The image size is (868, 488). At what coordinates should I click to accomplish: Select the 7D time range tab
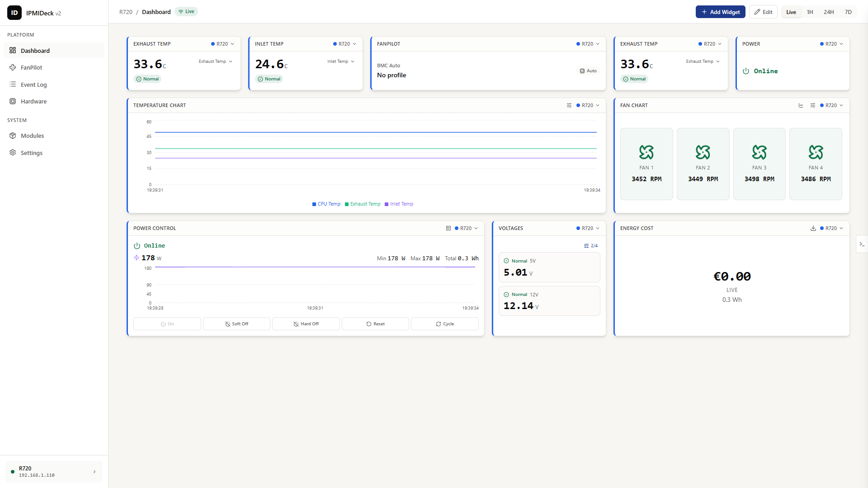click(849, 12)
